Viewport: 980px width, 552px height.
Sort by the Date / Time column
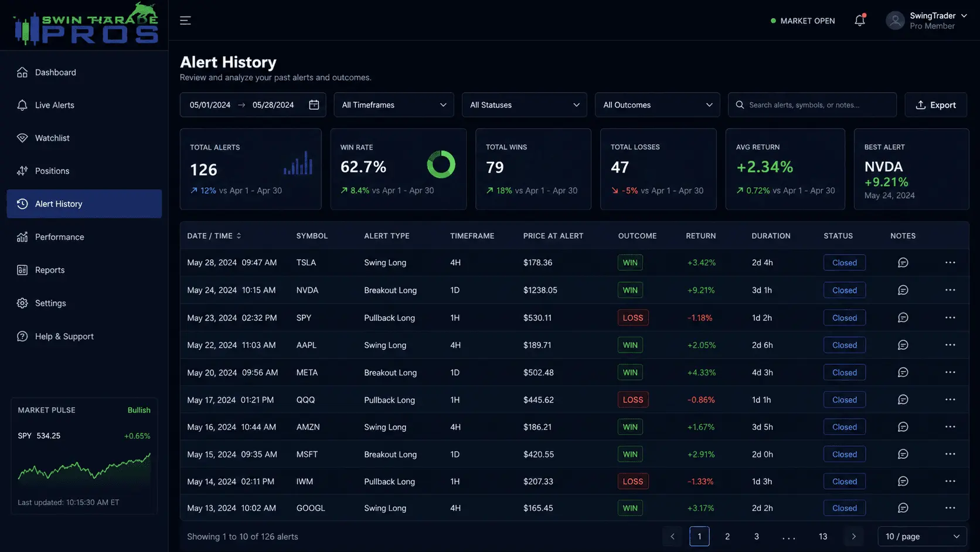(214, 236)
